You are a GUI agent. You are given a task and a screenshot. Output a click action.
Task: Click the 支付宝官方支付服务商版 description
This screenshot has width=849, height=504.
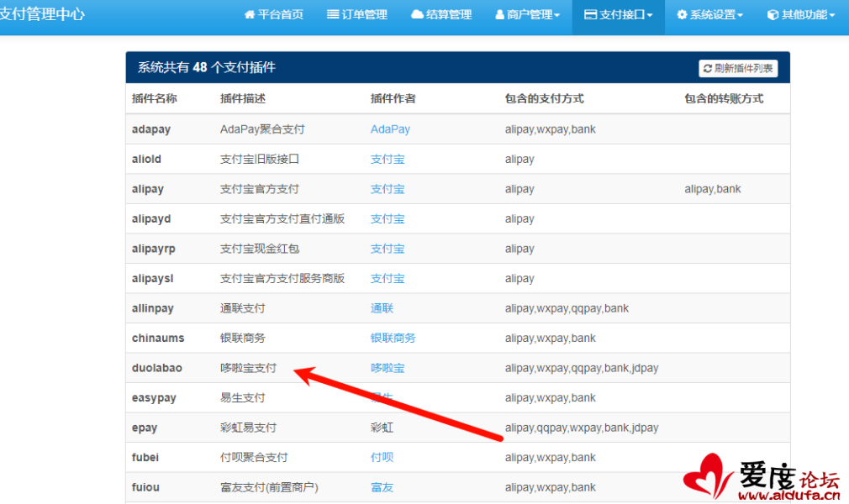[282, 278]
